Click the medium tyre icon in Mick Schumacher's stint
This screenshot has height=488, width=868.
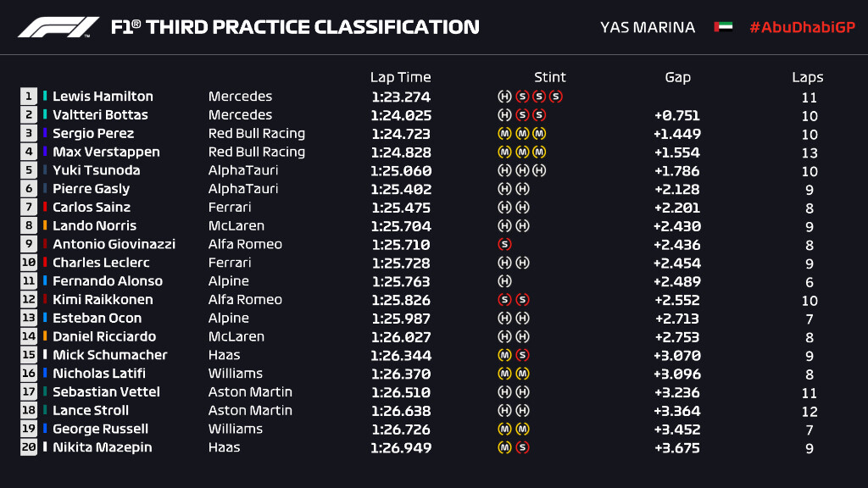[x=504, y=355]
